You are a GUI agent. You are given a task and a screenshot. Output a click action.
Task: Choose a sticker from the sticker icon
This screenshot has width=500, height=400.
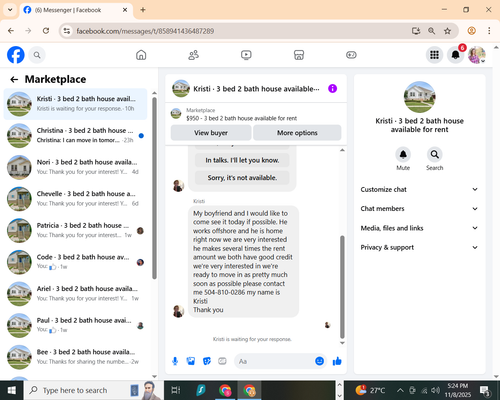207,361
